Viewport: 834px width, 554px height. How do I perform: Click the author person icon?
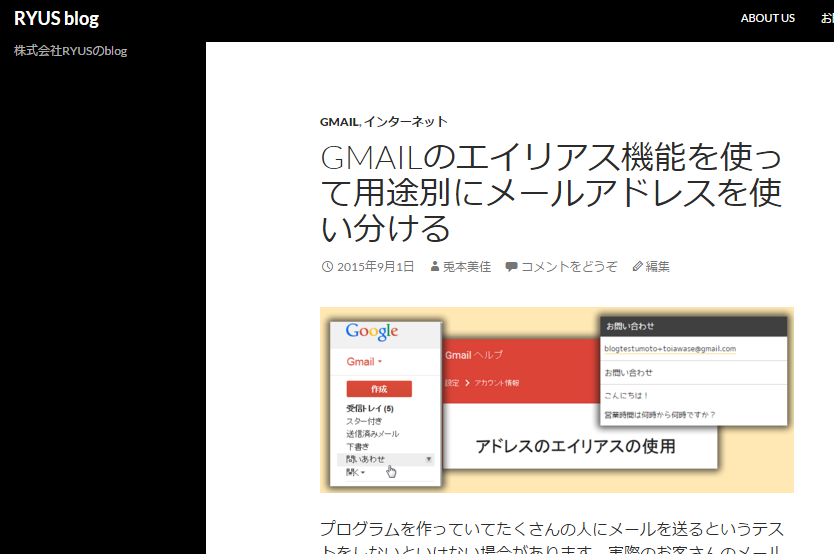pyautogui.click(x=435, y=266)
